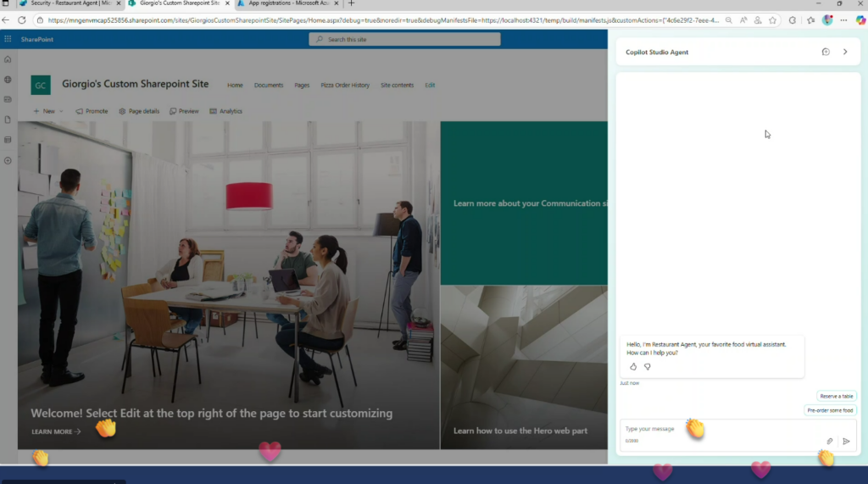
Task: Click the Search this site box
Action: [404, 39]
